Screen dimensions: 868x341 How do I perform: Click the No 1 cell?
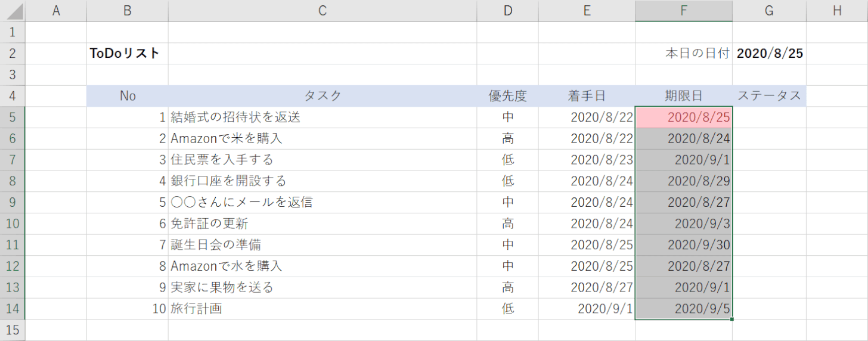(128, 117)
